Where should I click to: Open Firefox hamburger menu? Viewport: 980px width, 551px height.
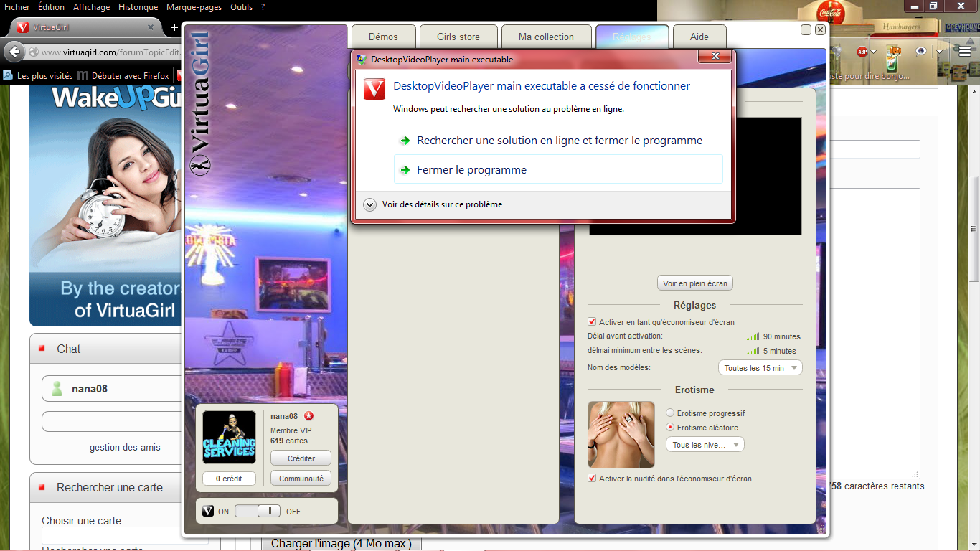point(964,52)
